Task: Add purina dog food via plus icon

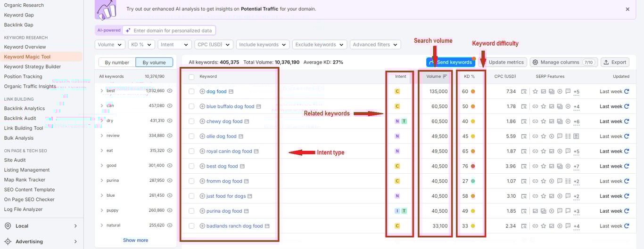Action: (x=202, y=211)
